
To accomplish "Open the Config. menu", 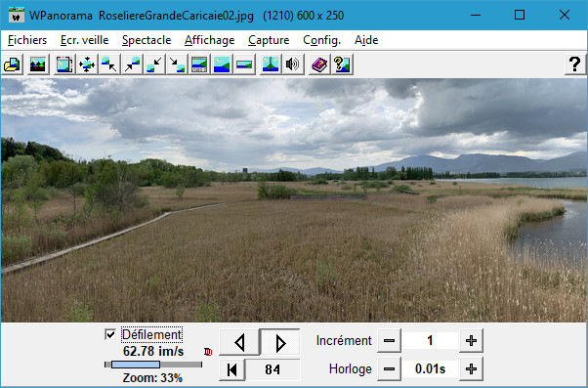I will [x=321, y=40].
